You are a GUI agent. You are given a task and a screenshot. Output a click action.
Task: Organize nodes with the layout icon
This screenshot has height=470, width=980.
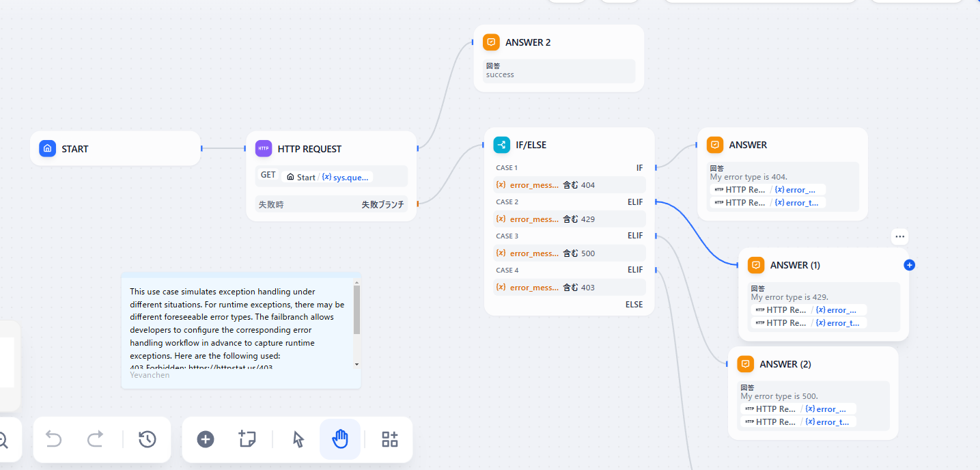pyautogui.click(x=390, y=439)
